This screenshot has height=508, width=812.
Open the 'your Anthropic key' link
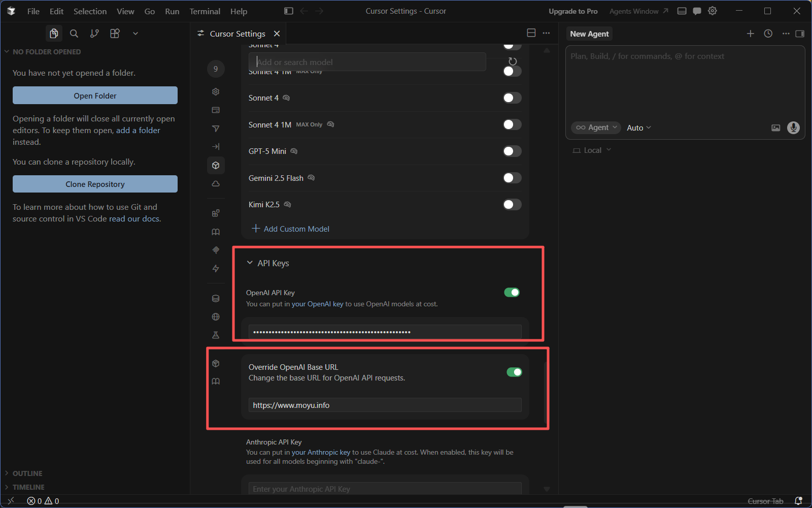(321, 453)
